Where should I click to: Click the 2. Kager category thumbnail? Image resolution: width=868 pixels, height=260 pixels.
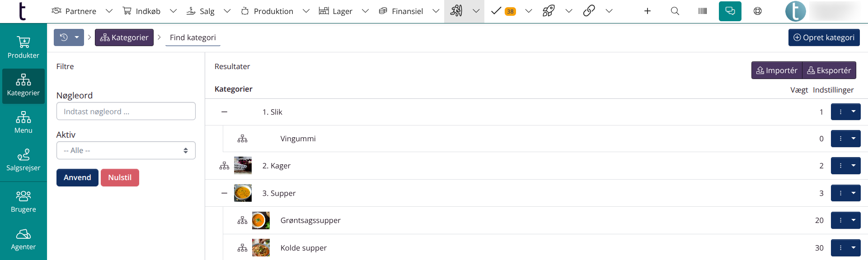pyautogui.click(x=243, y=166)
